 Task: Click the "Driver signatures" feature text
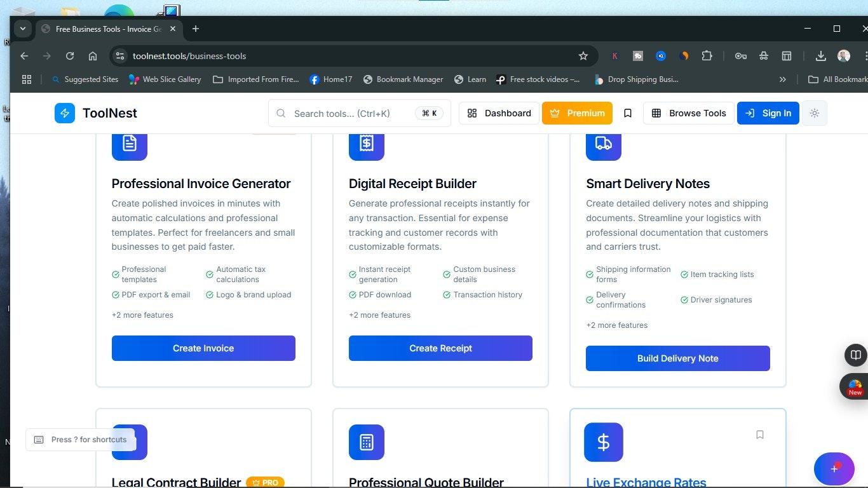click(x=721, y=300)
